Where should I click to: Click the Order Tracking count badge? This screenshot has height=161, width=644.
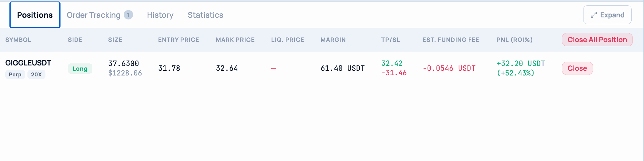click(128, 15)
